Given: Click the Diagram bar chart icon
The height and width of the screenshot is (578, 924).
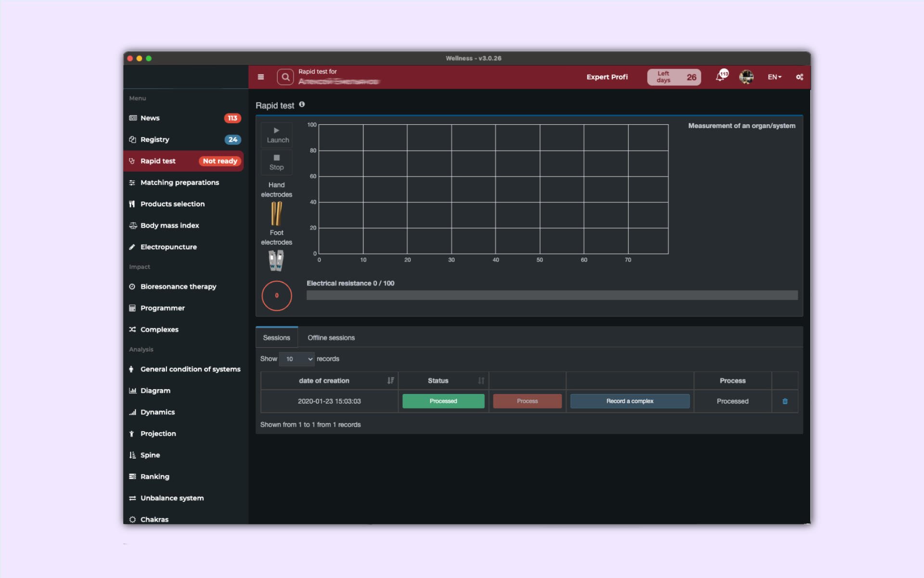Looking at the screenshot, I should [132, 391].
